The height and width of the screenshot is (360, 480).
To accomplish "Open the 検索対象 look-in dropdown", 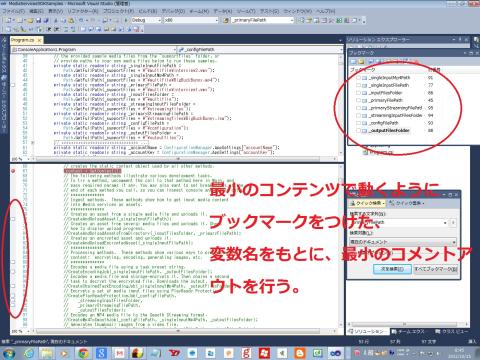I will pos(402,242).
